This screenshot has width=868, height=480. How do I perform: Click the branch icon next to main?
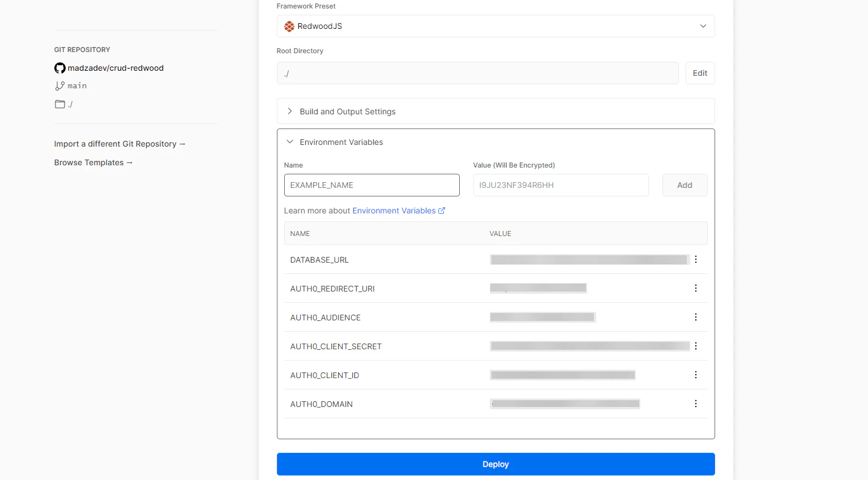60,85
